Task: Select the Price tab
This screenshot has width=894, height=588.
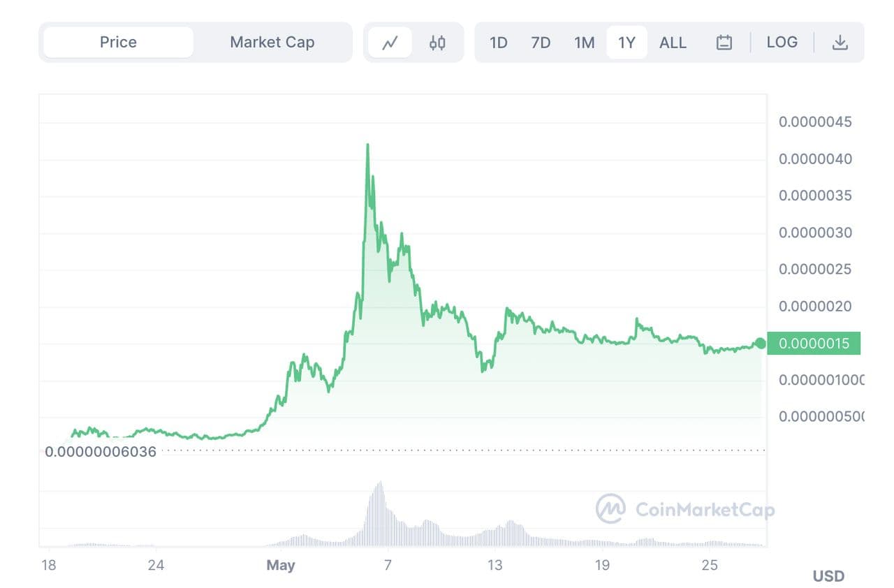Action: coord(119,42)
